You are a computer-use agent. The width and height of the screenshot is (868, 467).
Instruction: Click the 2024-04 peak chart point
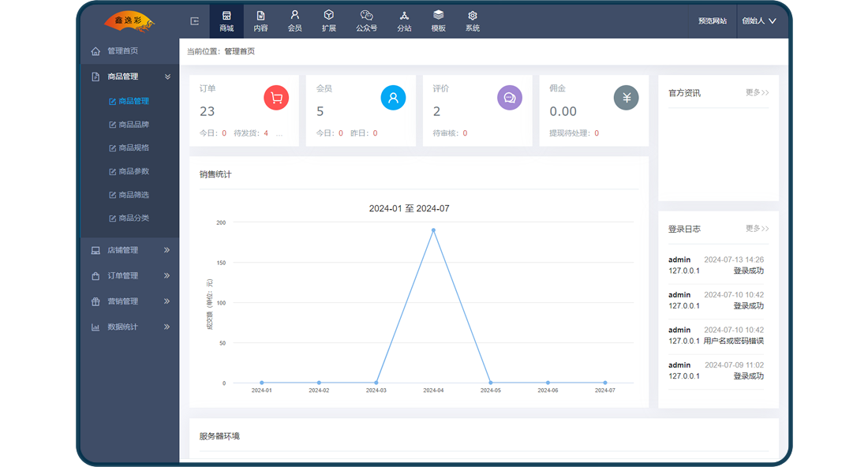433,230
